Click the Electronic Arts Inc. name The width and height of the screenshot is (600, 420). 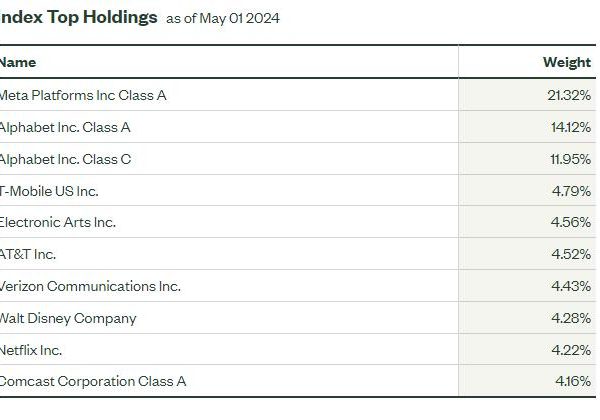[57, 222]
